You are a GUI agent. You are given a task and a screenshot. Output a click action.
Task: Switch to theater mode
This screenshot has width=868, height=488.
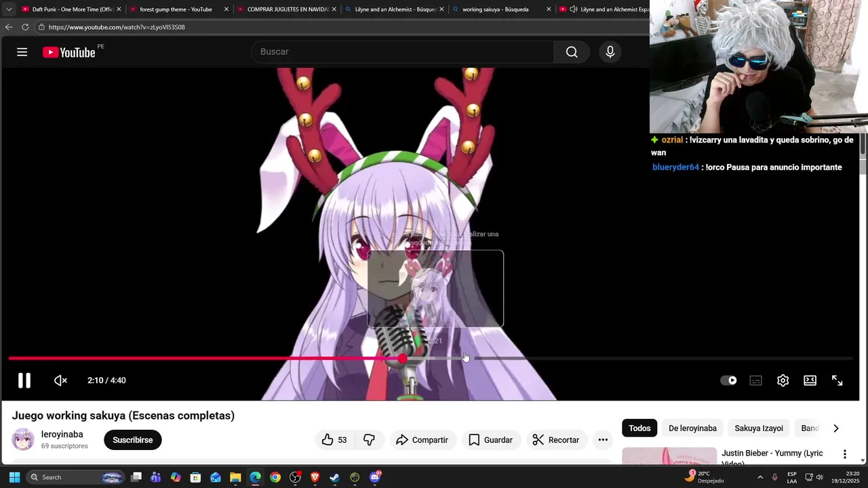click(810, 380)
